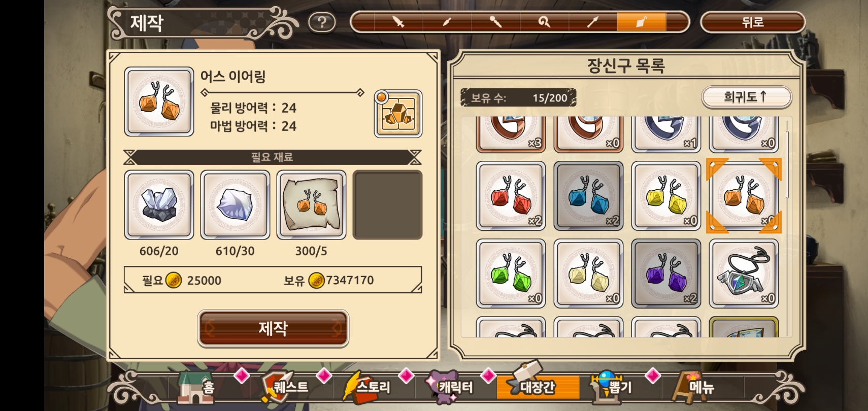Click the 뒤로 back button
The height and width of the screenshot is (411, 868).
pyautogui.click(x=753, y=22)
